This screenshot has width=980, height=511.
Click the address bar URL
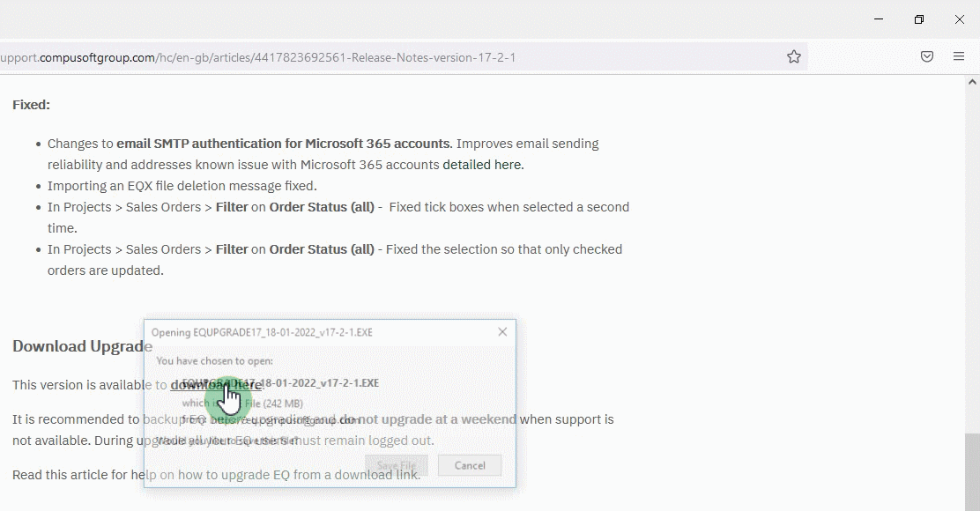(x=258, y=57)
